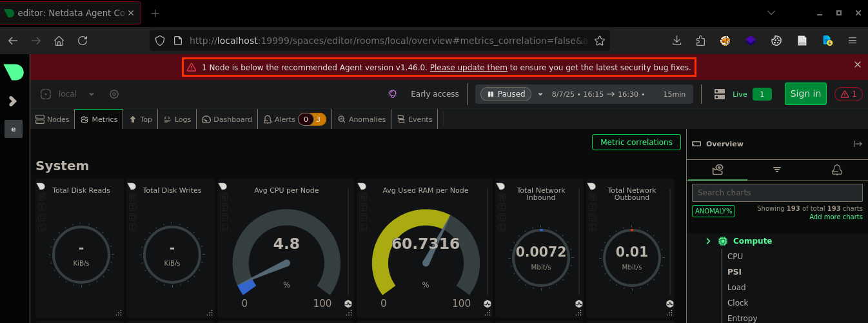Open the browser extensions puzzle icon
868x323 pixels.
(701, 41)
